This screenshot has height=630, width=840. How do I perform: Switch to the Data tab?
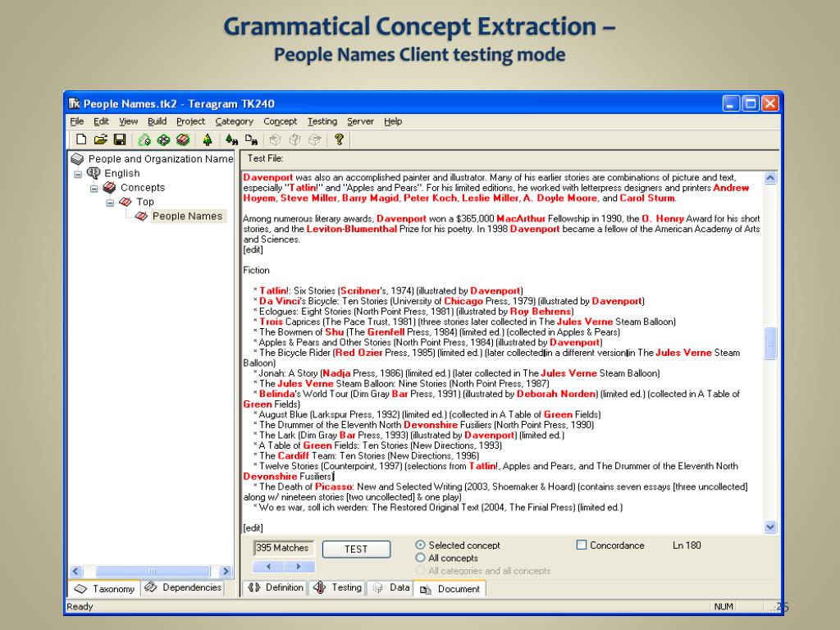[390, 587]
